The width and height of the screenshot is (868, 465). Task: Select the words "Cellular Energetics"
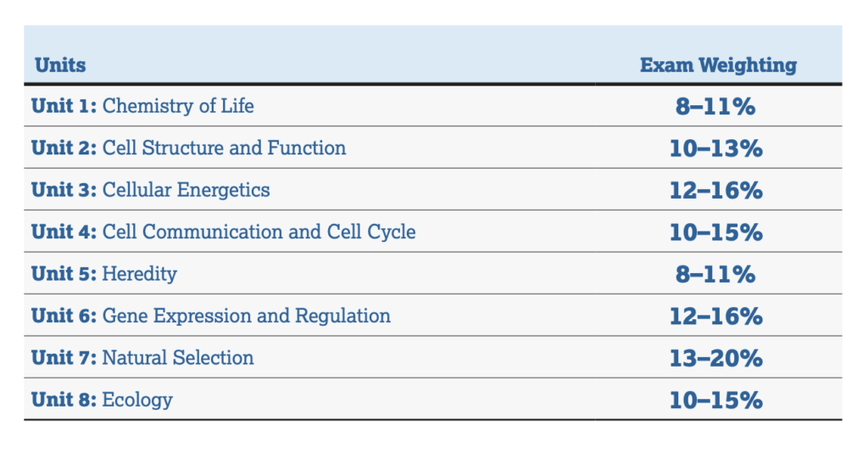coord(186,189)
